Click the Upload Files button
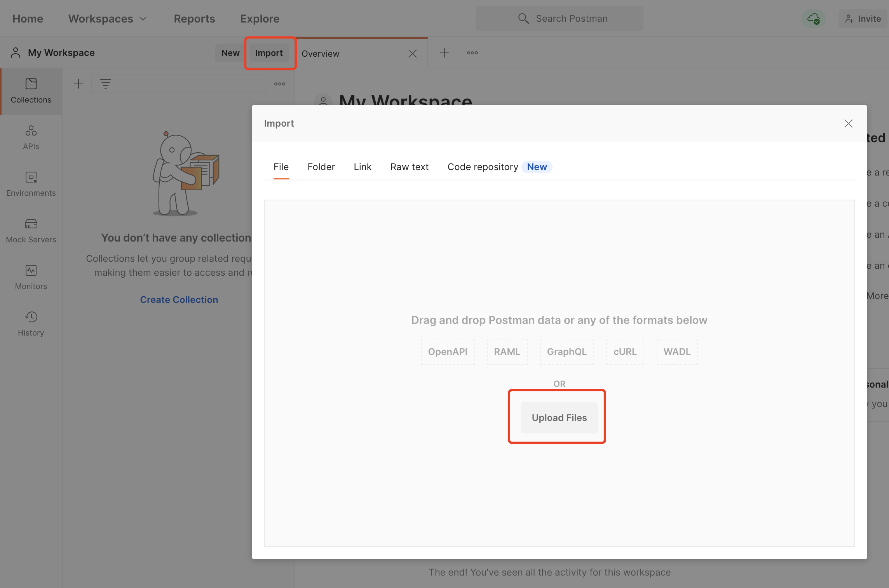889x588 pixels. [x=559, y=418]
